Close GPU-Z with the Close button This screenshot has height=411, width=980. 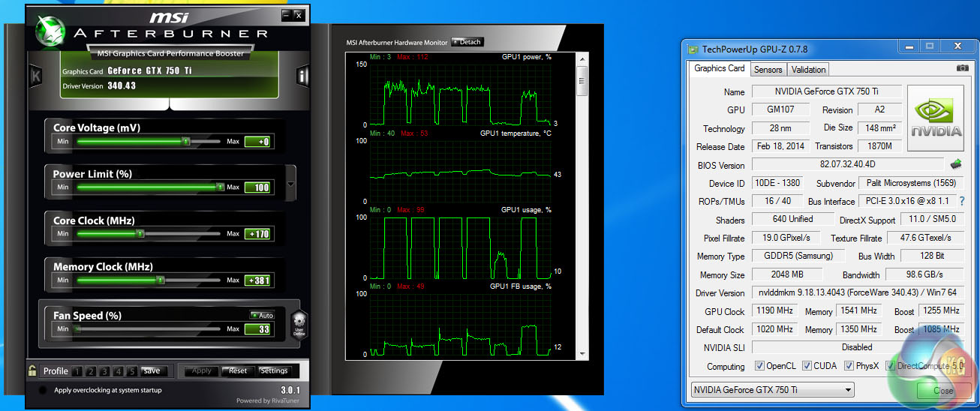click(943, 391)
